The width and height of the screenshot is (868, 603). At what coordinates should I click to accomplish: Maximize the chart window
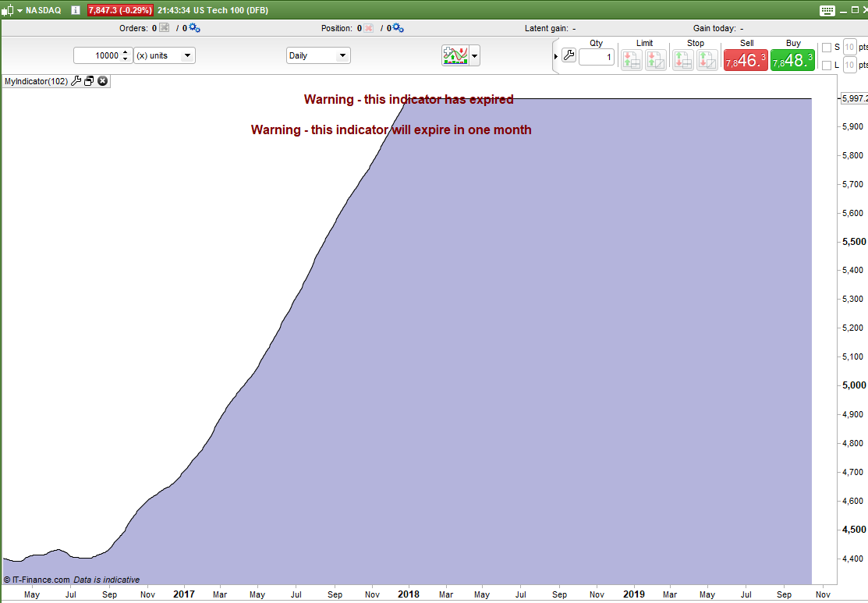[x=856, y=10]
